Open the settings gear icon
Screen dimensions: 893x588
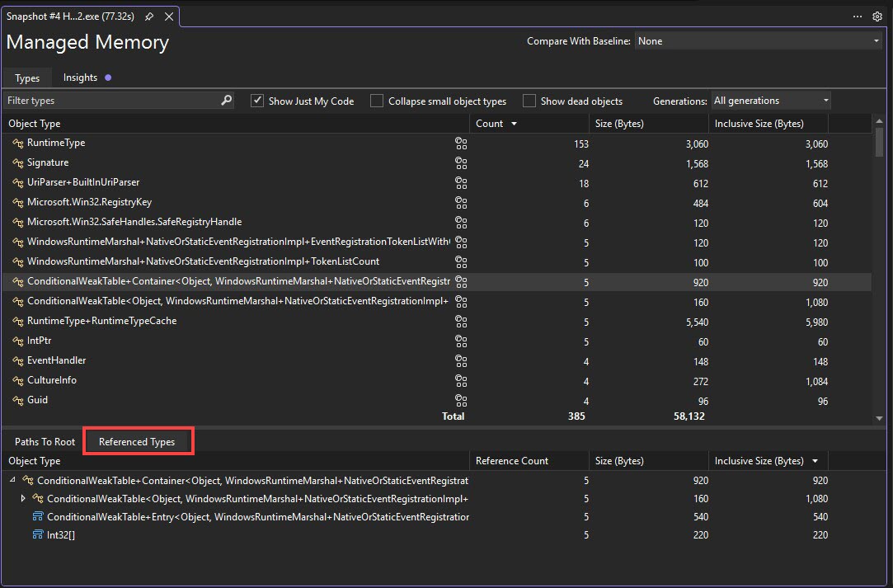pos(877,16)
